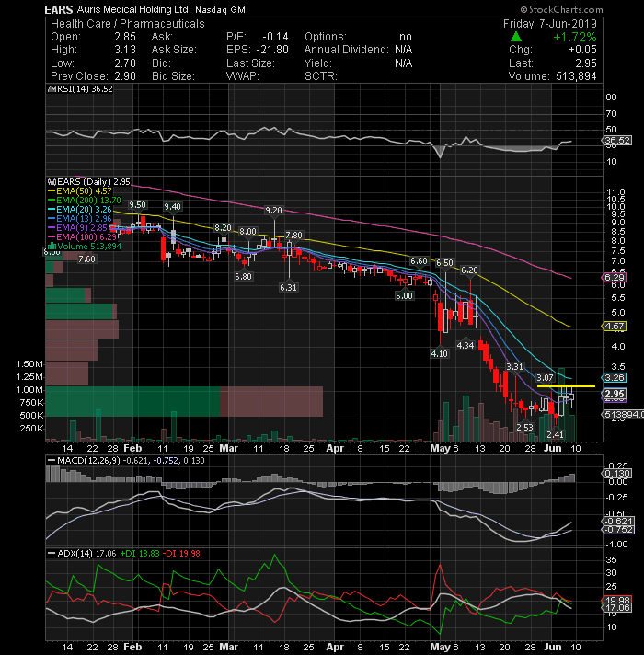The image size is (644, 655).
Task: Click the pink 6.29 EMA tag on right axis
Action: (x=614, y=278)
